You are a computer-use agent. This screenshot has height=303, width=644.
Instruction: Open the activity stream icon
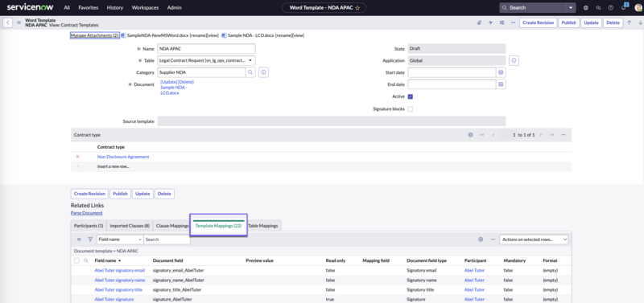(490, 23)
